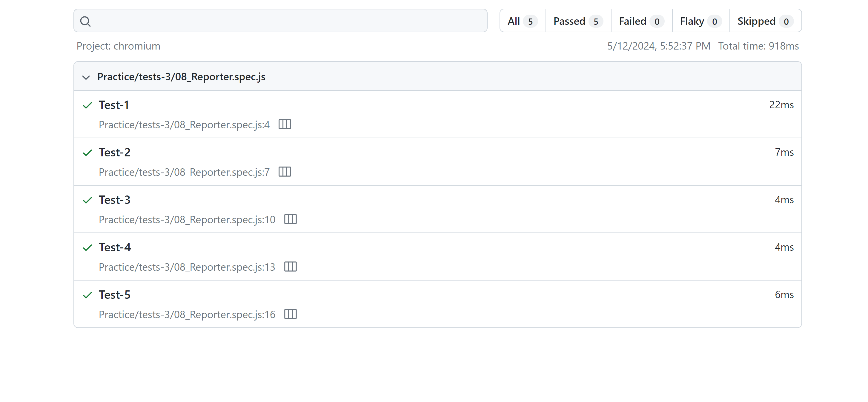Click the 08_Reporter.spec.js:7 file path link

[184, 172]
